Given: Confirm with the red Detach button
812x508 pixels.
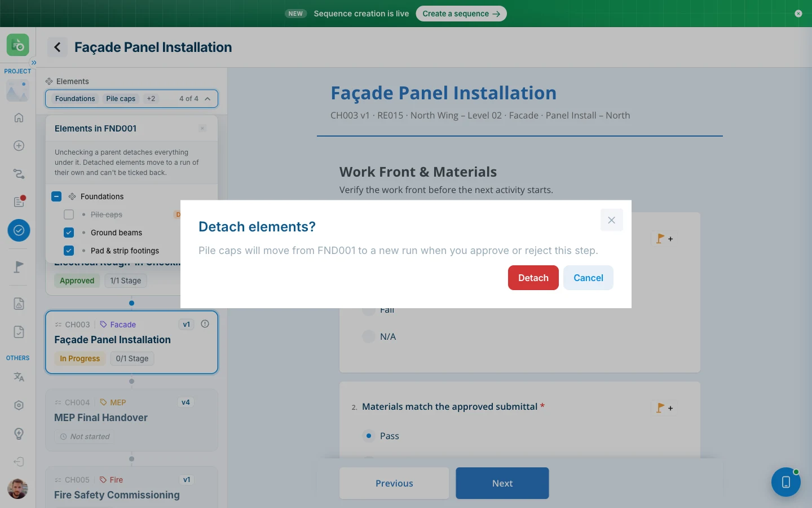Looking at the screenshot, I should pos(533,278).
